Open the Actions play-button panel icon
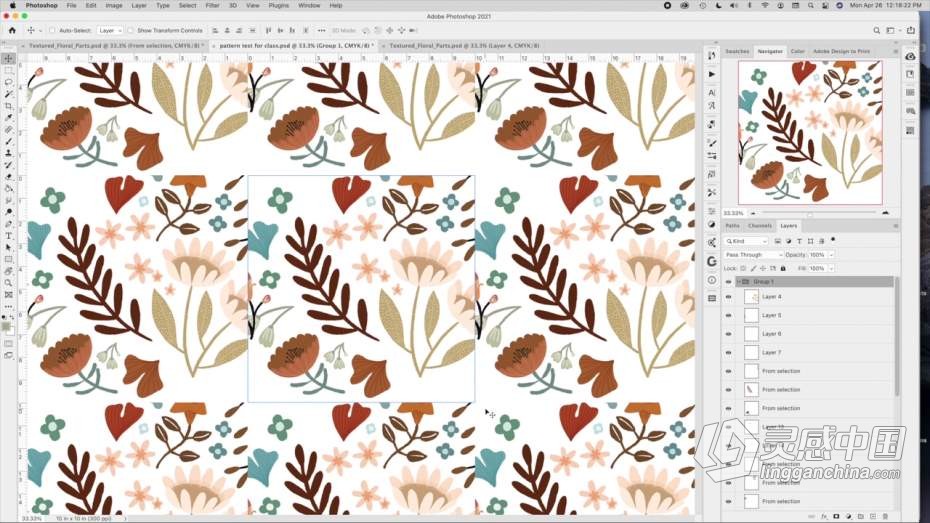 coord(712,74)
